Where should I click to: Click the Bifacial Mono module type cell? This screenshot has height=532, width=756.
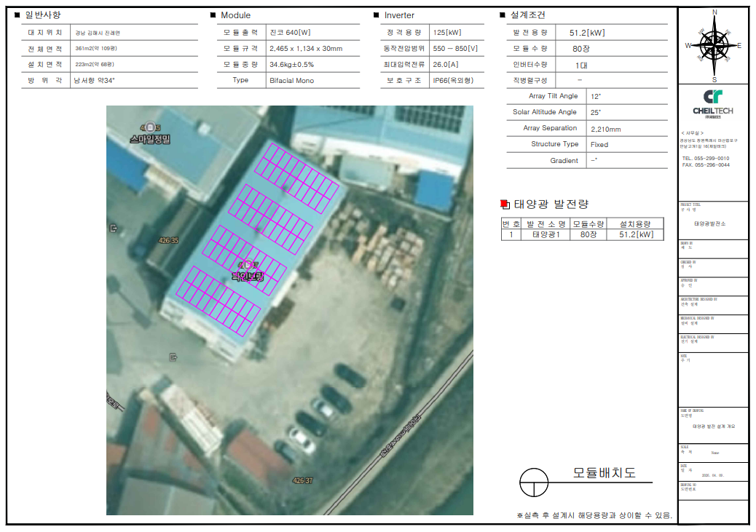click(291, 81)
